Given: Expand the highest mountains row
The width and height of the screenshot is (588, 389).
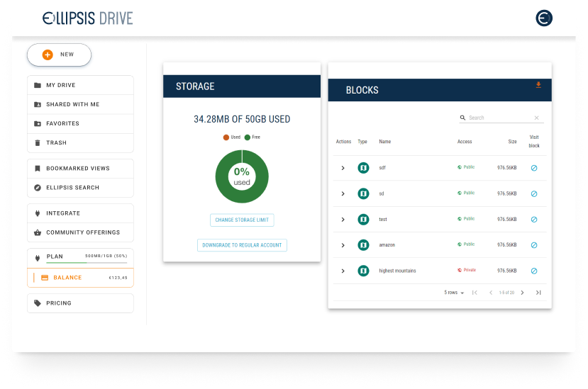Looking at the screenshot, I should 343,271.
